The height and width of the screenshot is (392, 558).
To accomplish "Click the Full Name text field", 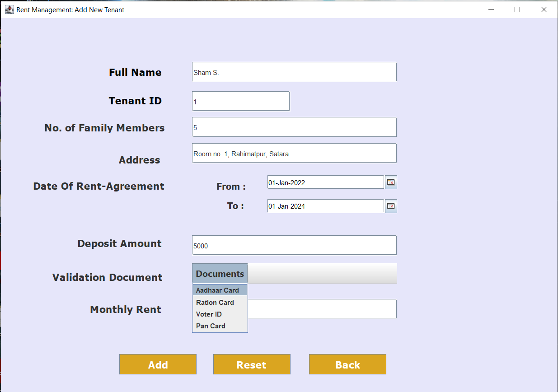I will (294, 71).
